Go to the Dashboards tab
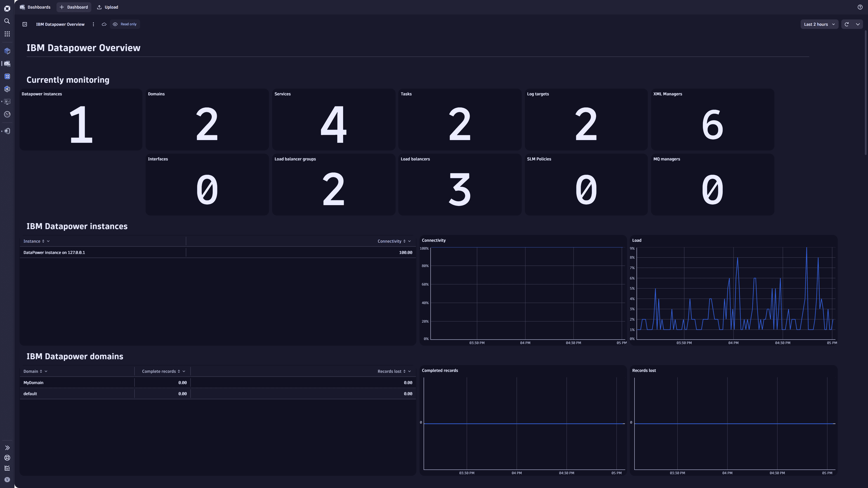The height and width of the screenshot is (488, 868). coord(35,7)
